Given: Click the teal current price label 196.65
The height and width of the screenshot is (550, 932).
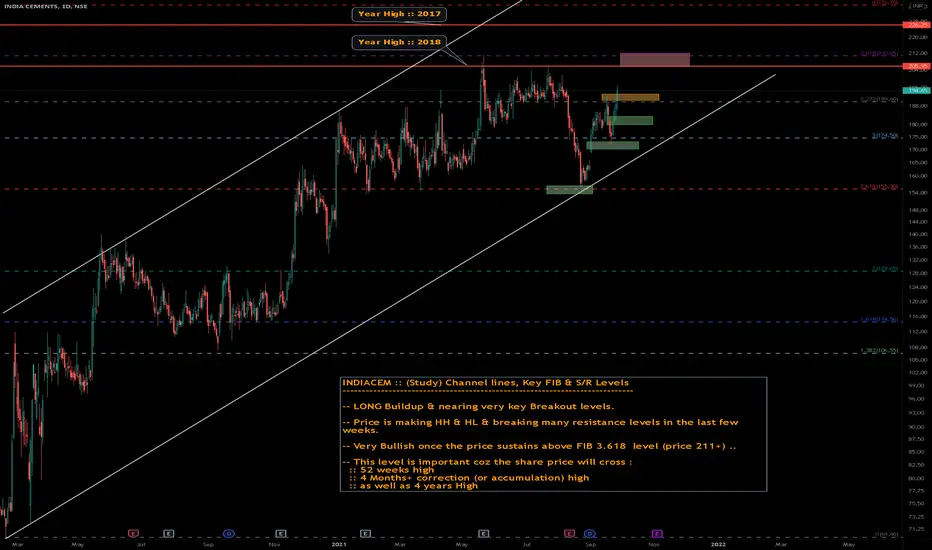Looking at the screenshot, I should [916, 90].
